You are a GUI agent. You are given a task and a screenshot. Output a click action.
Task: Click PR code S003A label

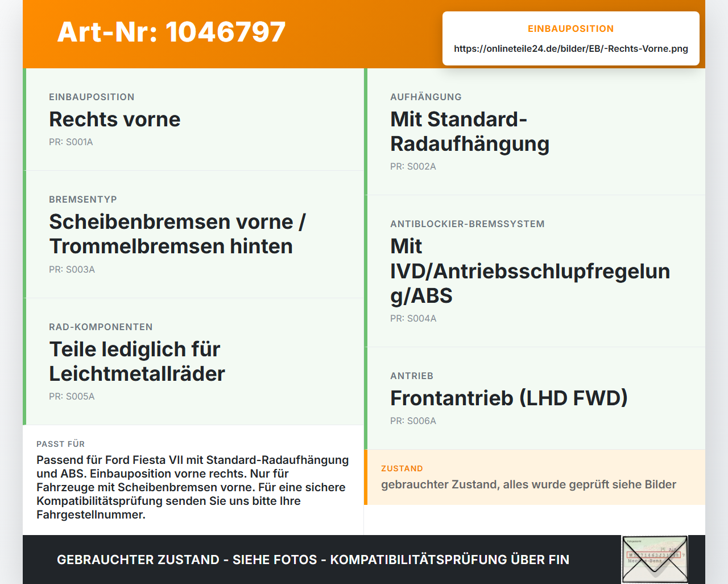72,270
